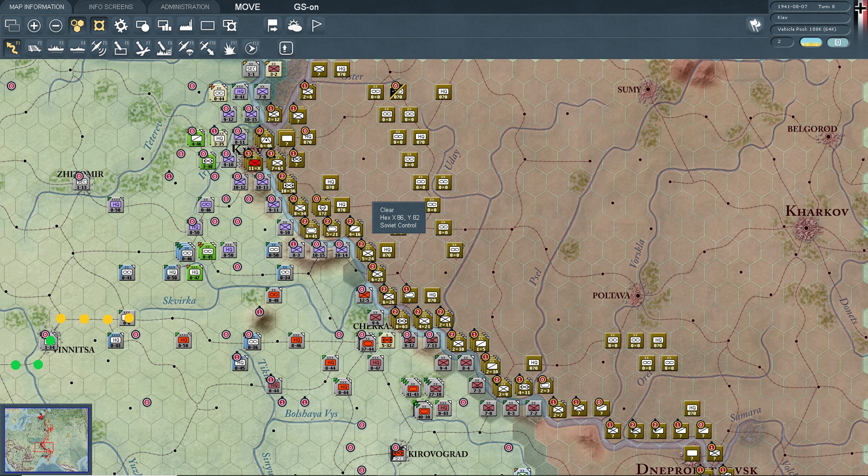Toggle the orange hex grid button
868x476 pixels.
point(77,26)
